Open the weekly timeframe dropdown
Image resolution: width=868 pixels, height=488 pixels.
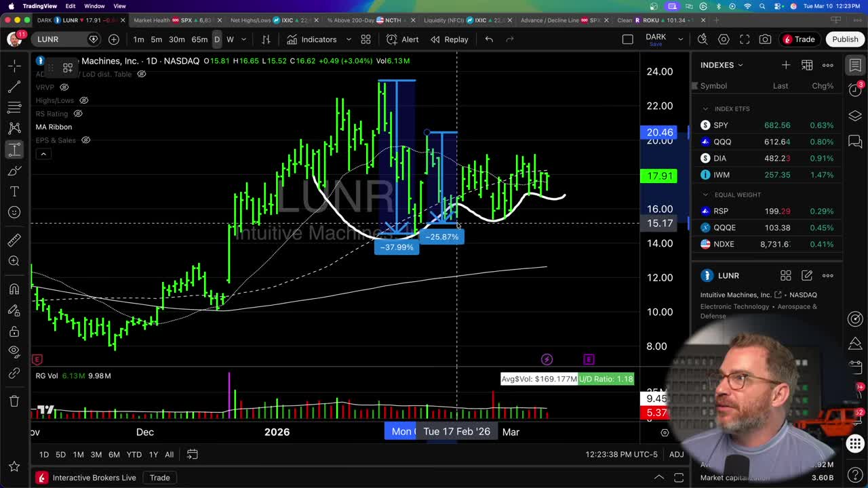pyautogui.click(x=243, y=39)
